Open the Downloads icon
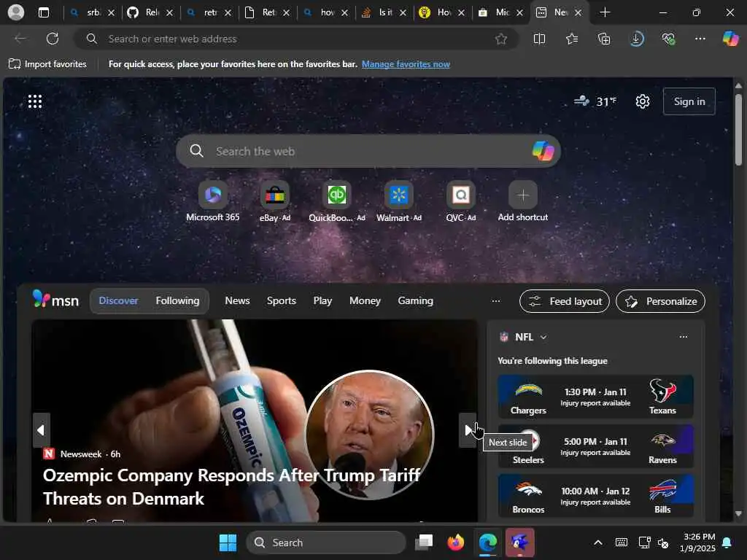This screenshot has width=747, height=560. (636, 39)
